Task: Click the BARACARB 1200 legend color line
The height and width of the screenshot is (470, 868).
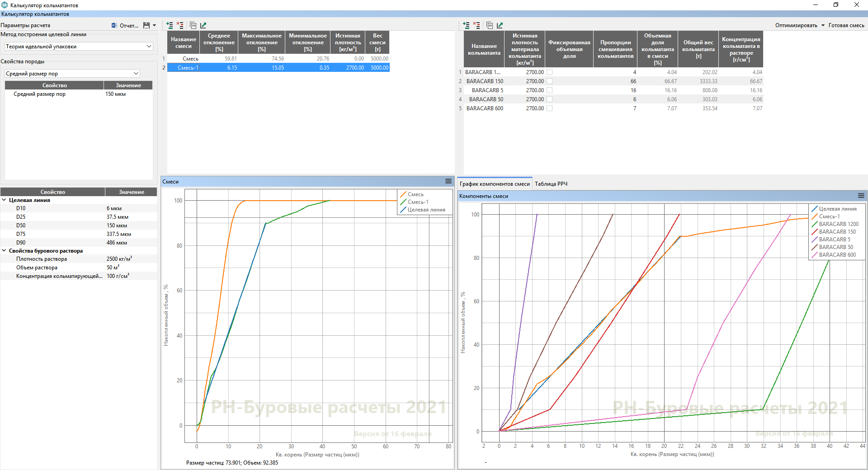Action: click(815, 224)
